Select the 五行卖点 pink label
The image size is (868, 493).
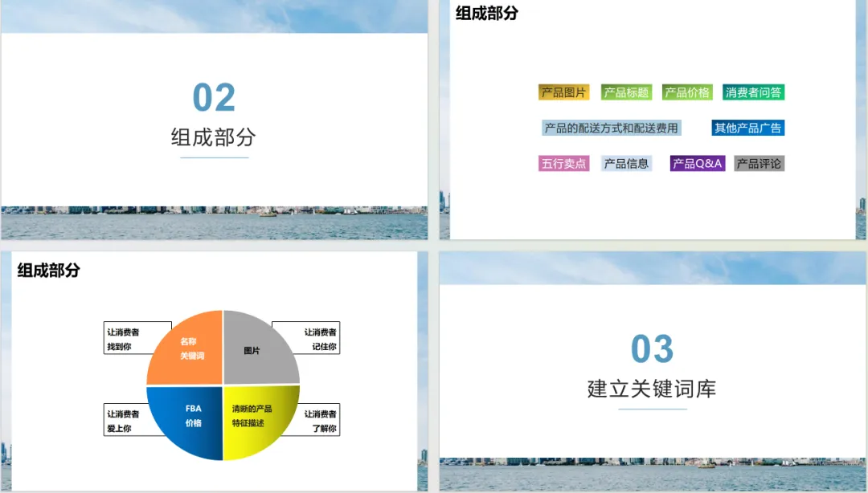(x=563, y=163)
